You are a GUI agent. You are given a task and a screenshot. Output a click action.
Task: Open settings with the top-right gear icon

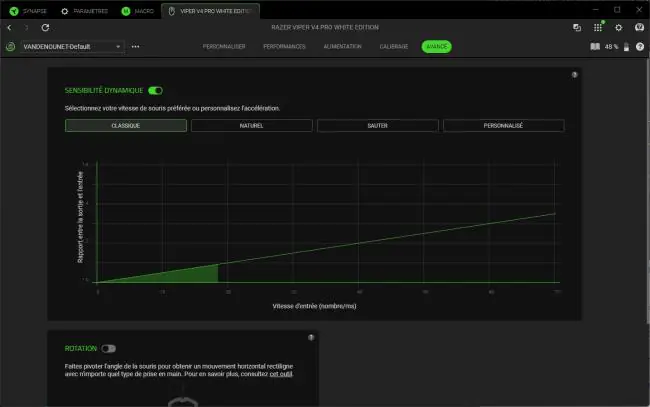point(618,27)
